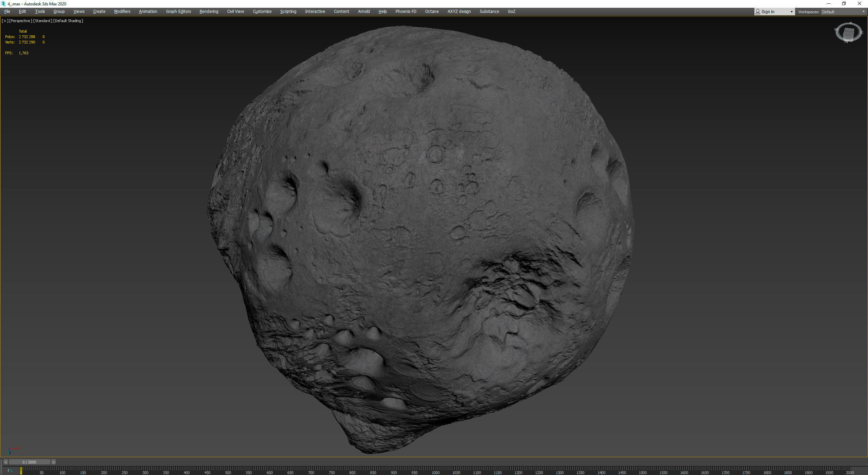Open the Phoenix FD menu

tap(406, 12)
